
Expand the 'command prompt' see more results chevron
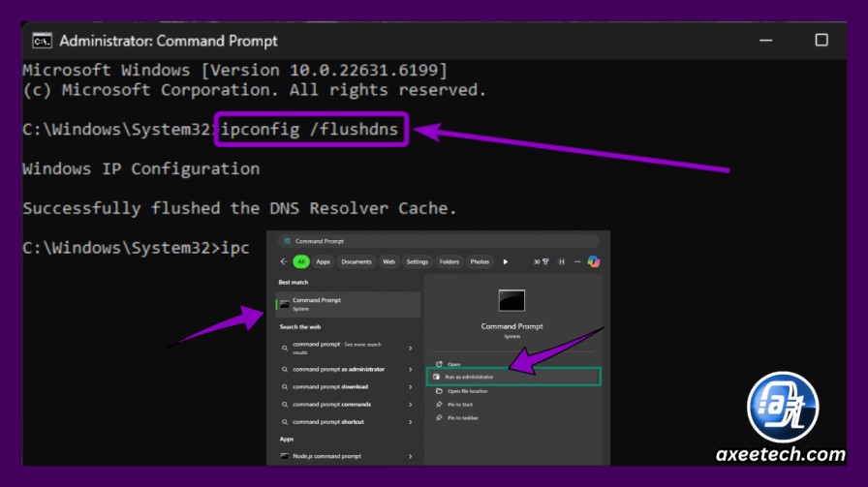[x=410, y=349]
